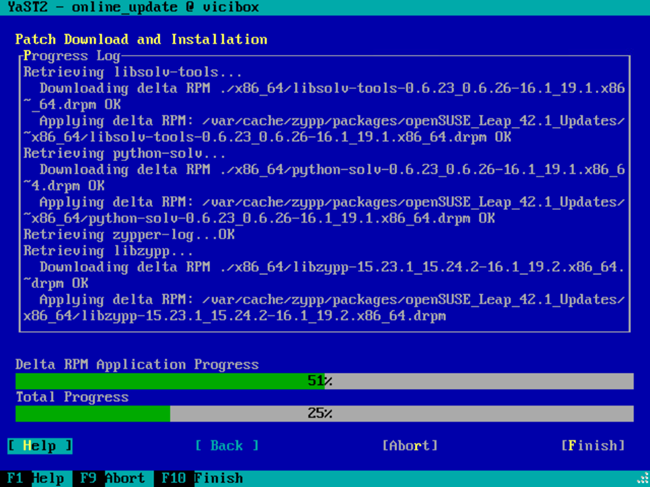Image resolution: width=650 pixels, height=487 pixels.
Task: Click the 25% total progress label
Action: pyautogui.click(x=320, y=413)
